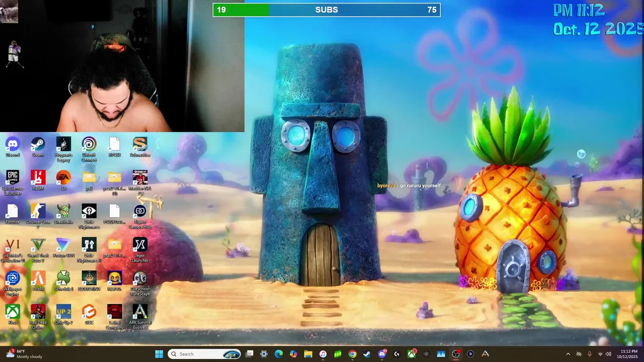
Task: Open Microsoft Edge from the taskbar
Action: click(278, 354)
